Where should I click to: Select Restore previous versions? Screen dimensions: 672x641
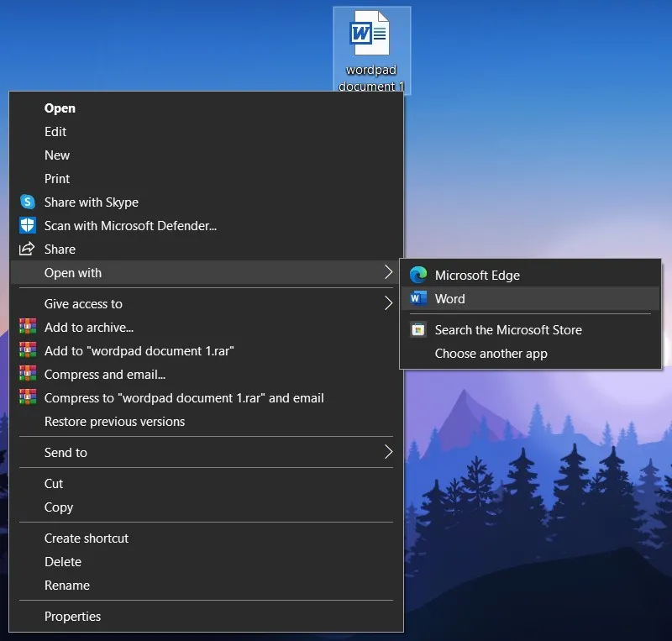(113, 421)
